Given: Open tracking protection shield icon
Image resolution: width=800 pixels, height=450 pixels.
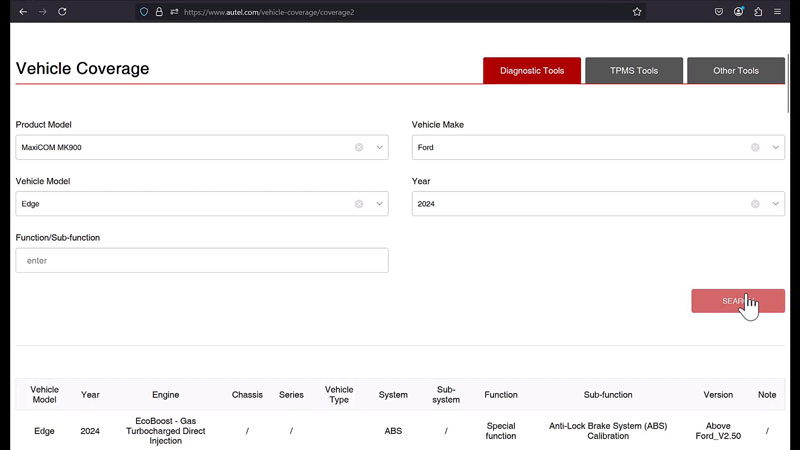Looking at the screenshot, I should (x=144, y=12).
